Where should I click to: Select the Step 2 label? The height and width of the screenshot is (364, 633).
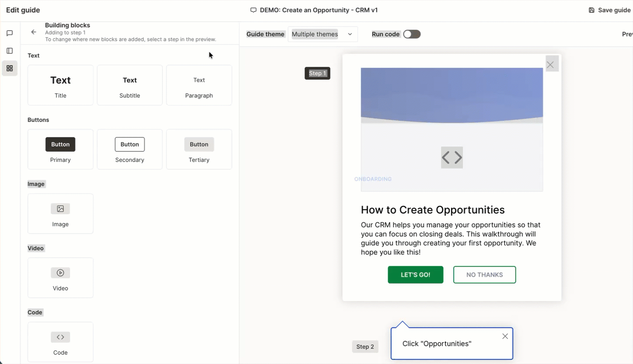pyautogui.click(x=365, y=346)
